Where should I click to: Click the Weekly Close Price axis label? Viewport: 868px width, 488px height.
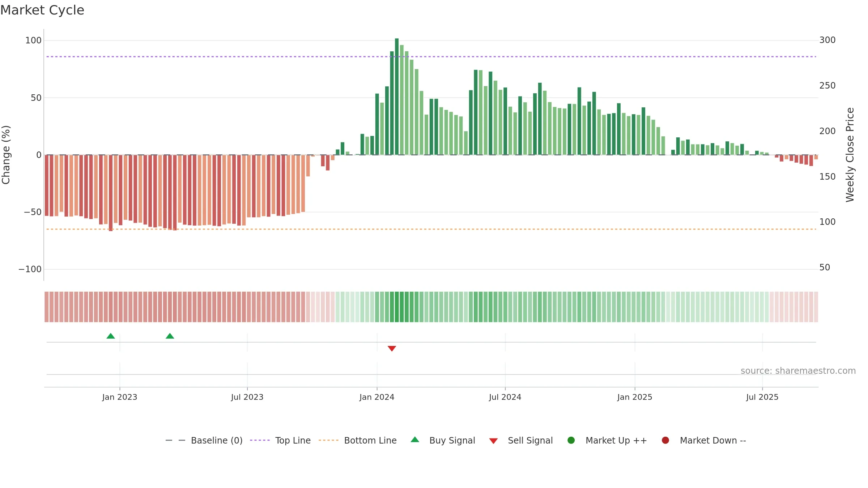tap(850, 155)
